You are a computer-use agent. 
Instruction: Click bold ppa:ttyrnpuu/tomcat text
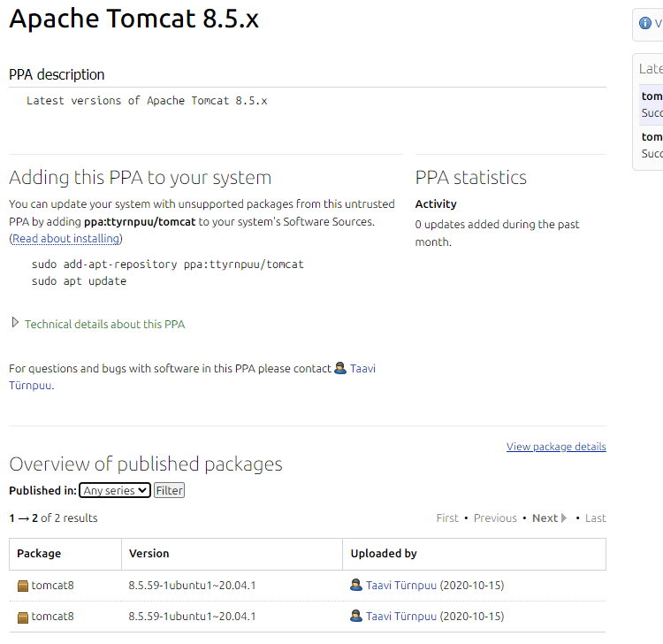point(140,222)
